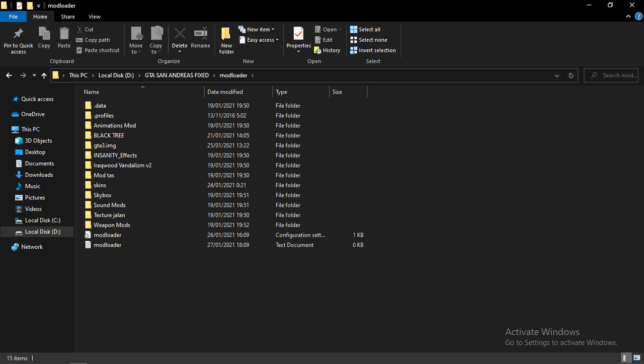This screenshot has height=364, width=644.
Task: Open Pictures in the sidebar
Action: point(35,198)
